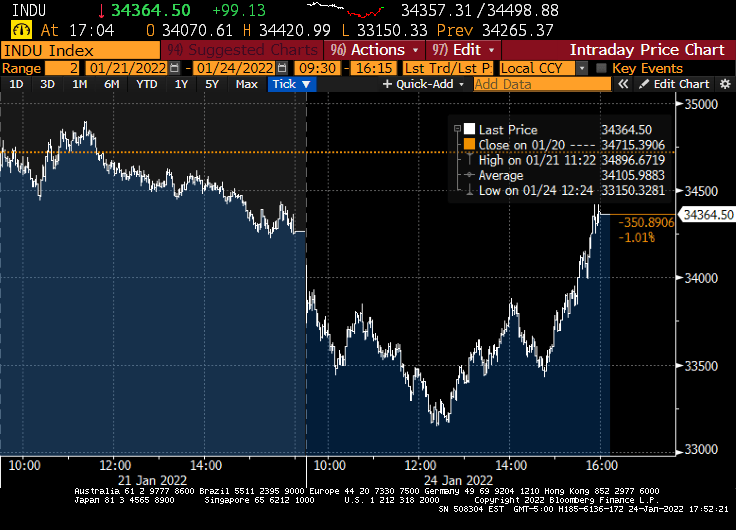Enable the Key Events checkbox
Screen dimensions: 736x530
[601, 68]
